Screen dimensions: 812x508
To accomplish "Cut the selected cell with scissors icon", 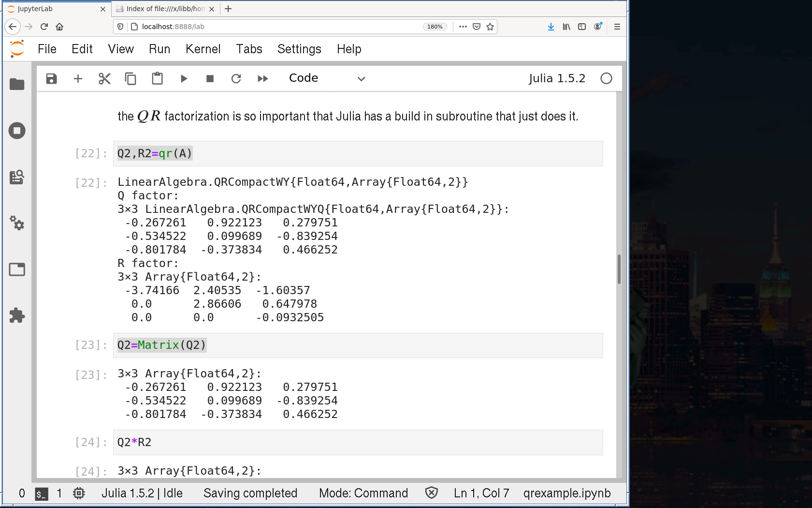I will point(104,78).
